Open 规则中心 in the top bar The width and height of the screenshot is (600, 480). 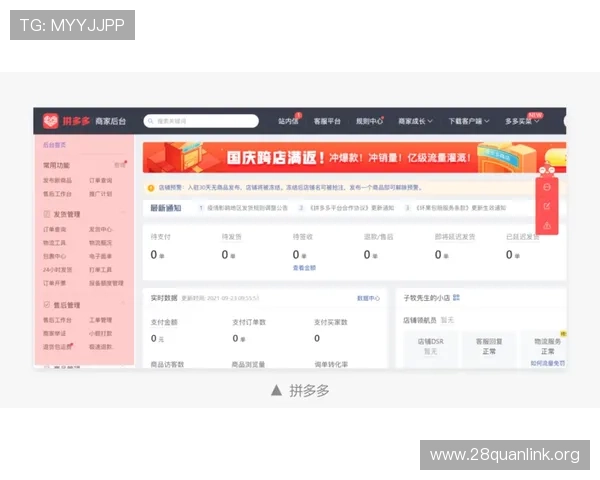369,121
